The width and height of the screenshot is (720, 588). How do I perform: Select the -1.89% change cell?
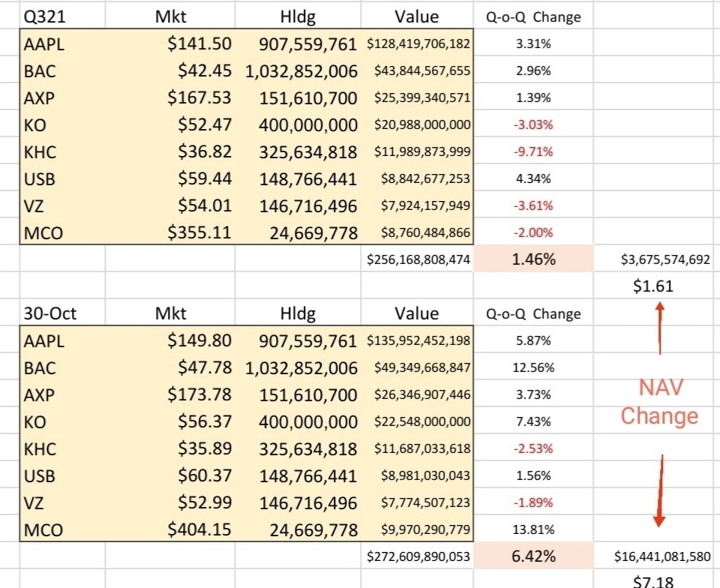(x=533, y=502)
